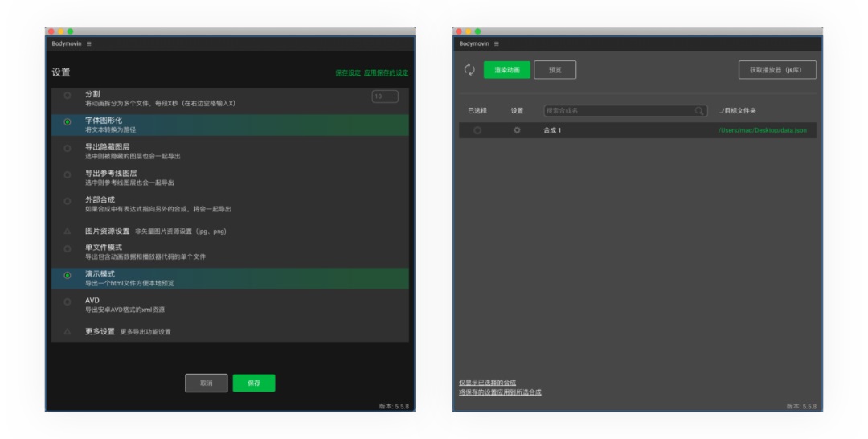Viewport: 868px width, 439px height.
Task: Close the render window with red button
Action: pyautogui.click(x=459, y=31)
